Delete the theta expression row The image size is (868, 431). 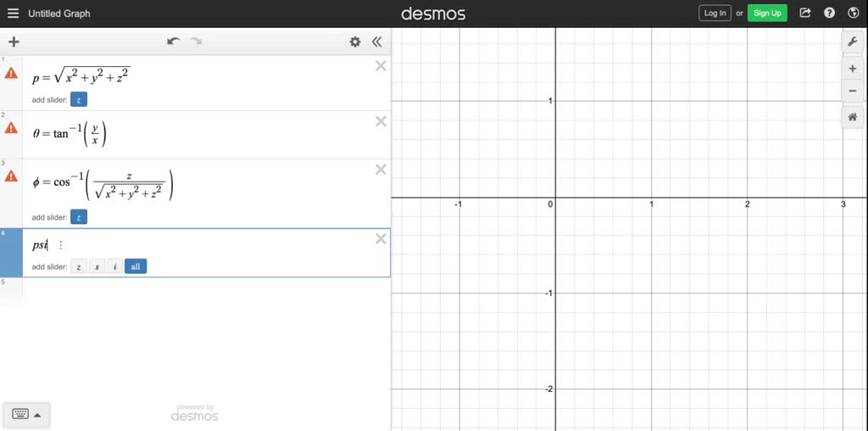pos(381,121)
